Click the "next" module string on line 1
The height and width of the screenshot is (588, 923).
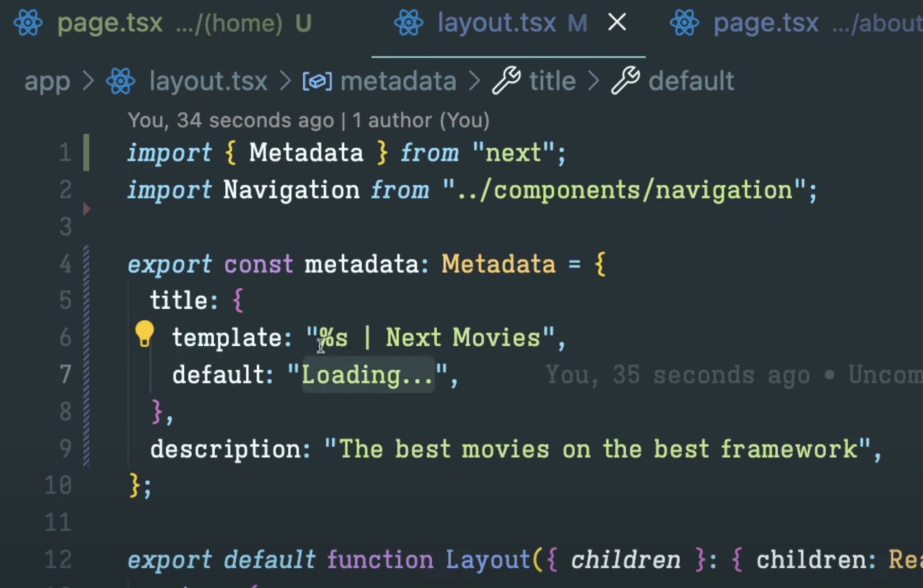(x=513, y=153)
